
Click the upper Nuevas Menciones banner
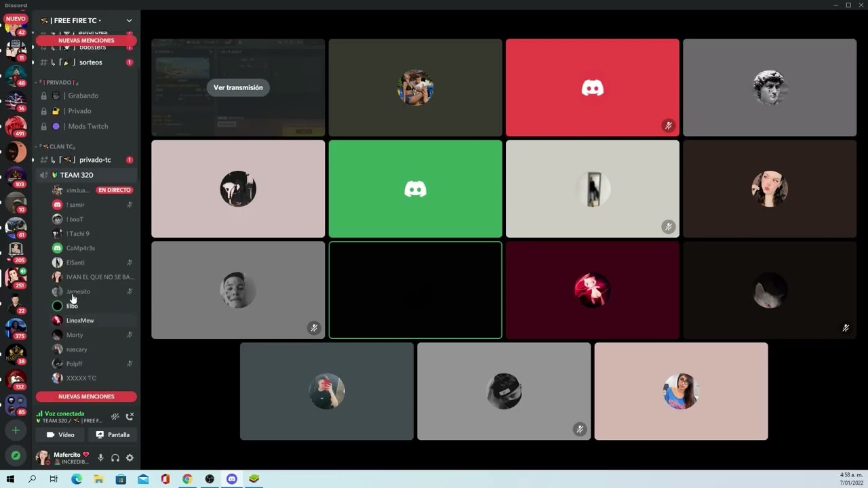click(86, 41)
